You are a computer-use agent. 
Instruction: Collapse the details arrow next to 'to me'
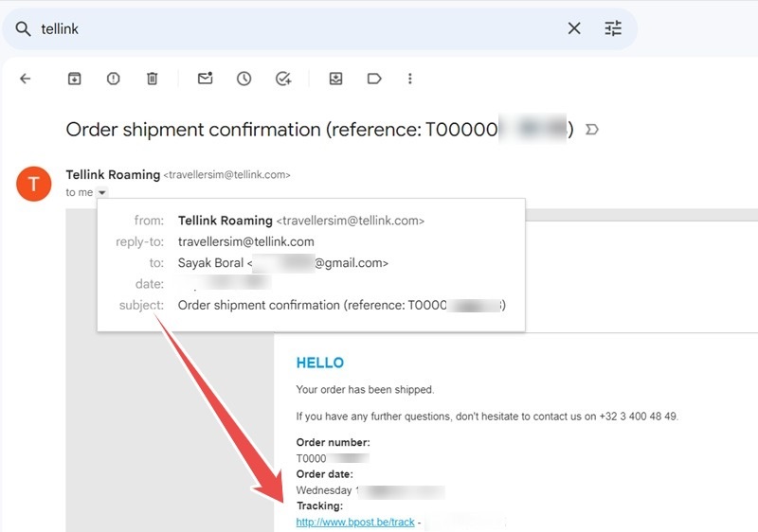[102, 192]
